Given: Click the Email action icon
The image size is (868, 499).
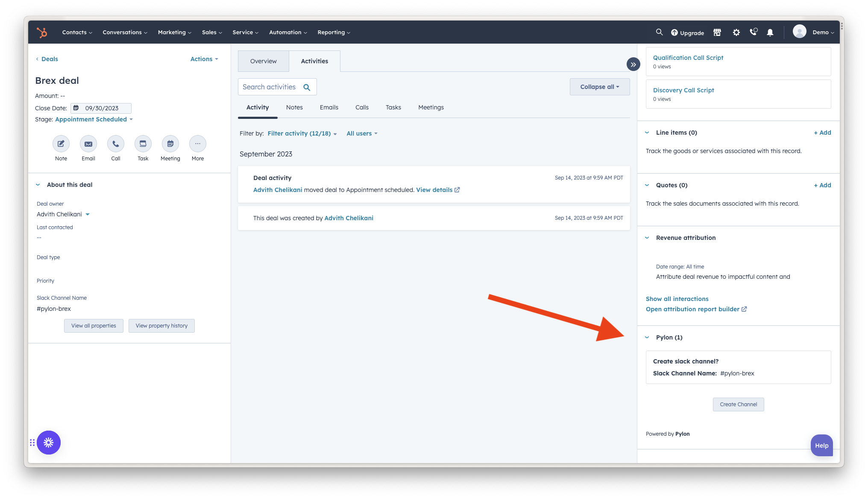Looking at the screenshot, I should (x=88, y=144).
